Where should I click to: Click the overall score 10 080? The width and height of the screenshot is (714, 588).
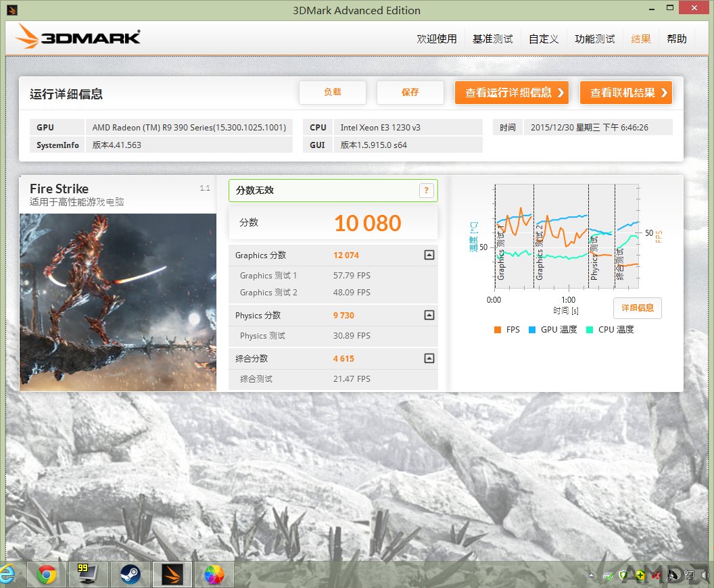click(368, 224)
